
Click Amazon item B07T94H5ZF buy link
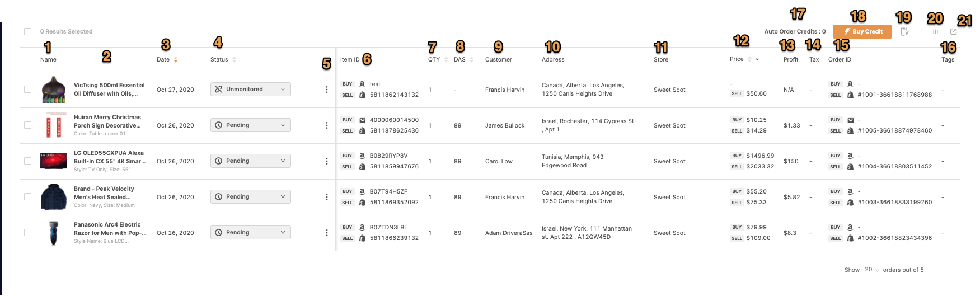pyautogui.click(x=388, y=191)
